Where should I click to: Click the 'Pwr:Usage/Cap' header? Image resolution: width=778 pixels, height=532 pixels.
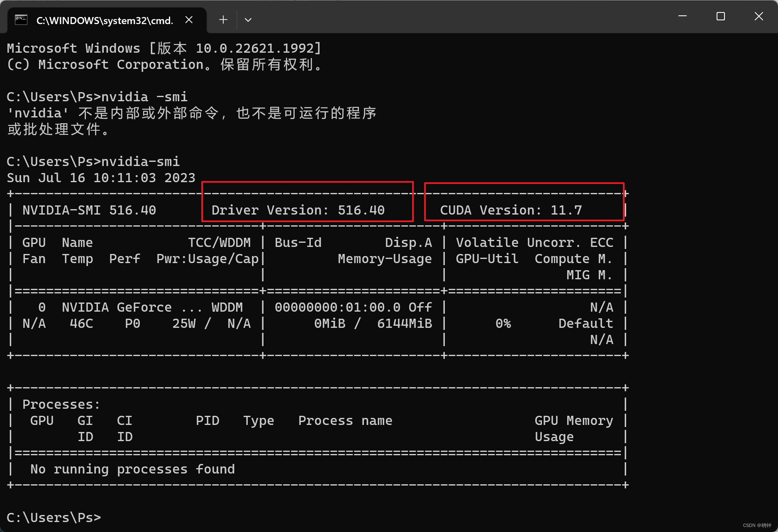pos(207,259)
